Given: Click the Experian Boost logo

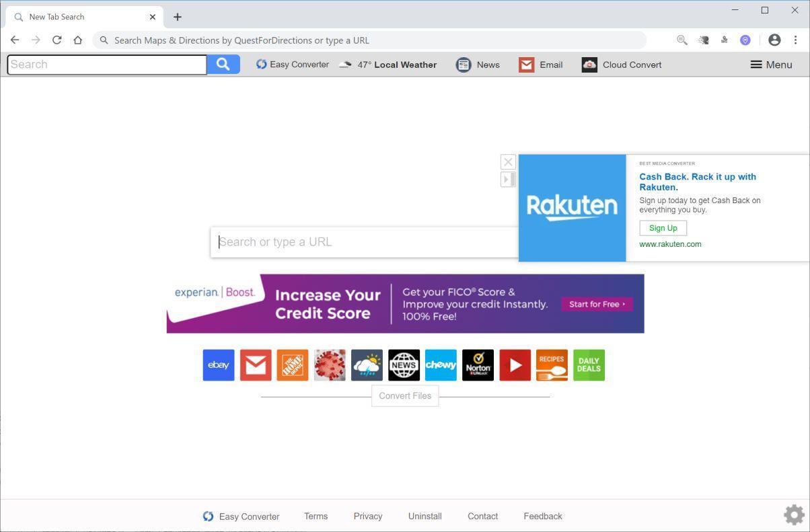Looking at the screenshot, I should 215,293.
